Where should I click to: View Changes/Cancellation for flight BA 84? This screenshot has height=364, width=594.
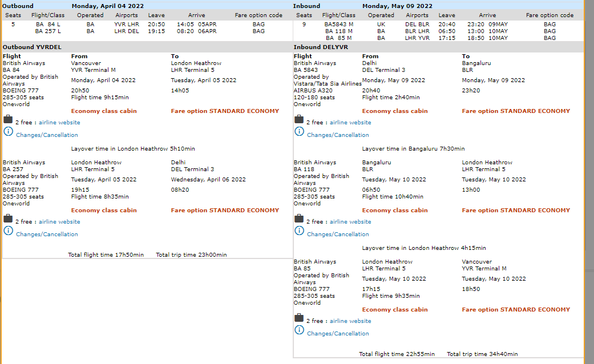pyautogui.click(x=47, y=135)
